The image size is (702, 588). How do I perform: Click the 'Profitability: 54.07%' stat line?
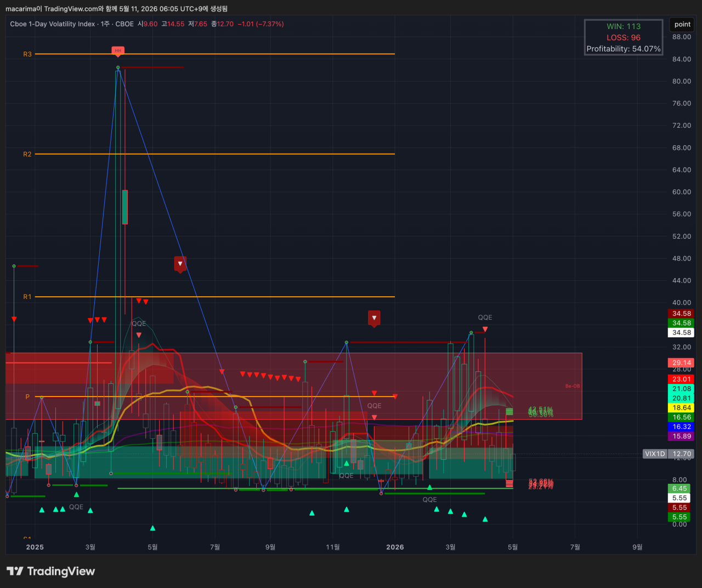[624, 49]
